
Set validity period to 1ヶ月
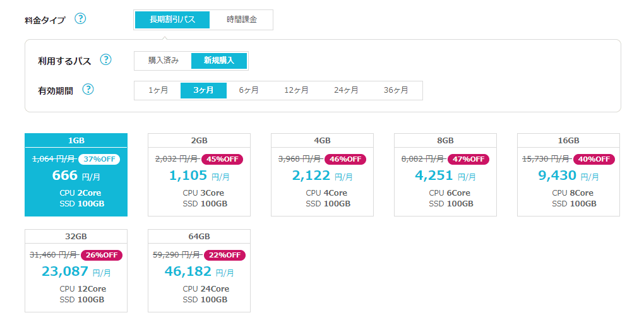pyautogui.click(x=158, y=90)
